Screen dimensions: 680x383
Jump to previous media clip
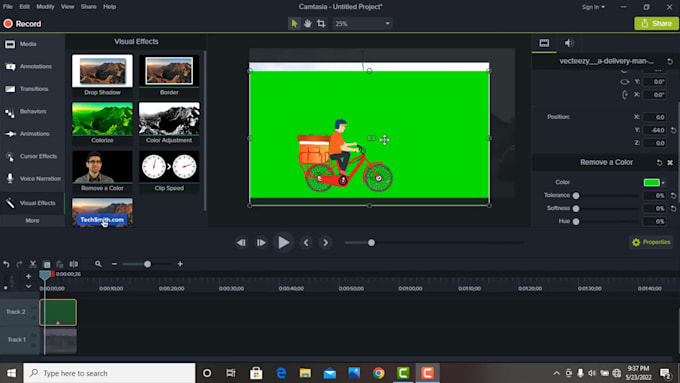306,243
